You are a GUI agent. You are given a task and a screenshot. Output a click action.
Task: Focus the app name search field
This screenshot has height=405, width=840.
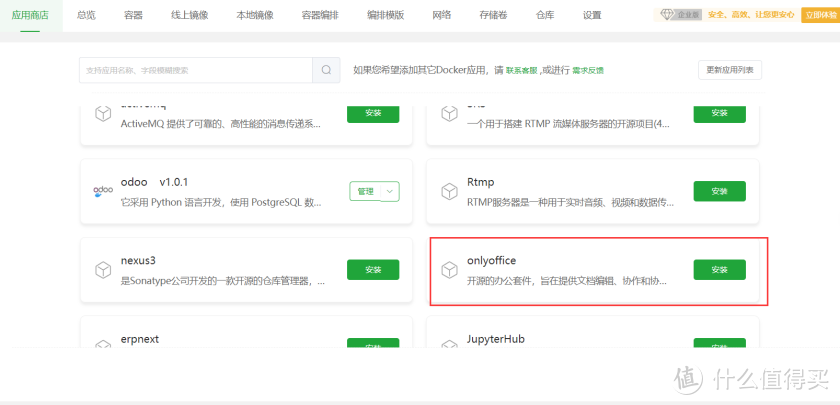click(196, 70)
